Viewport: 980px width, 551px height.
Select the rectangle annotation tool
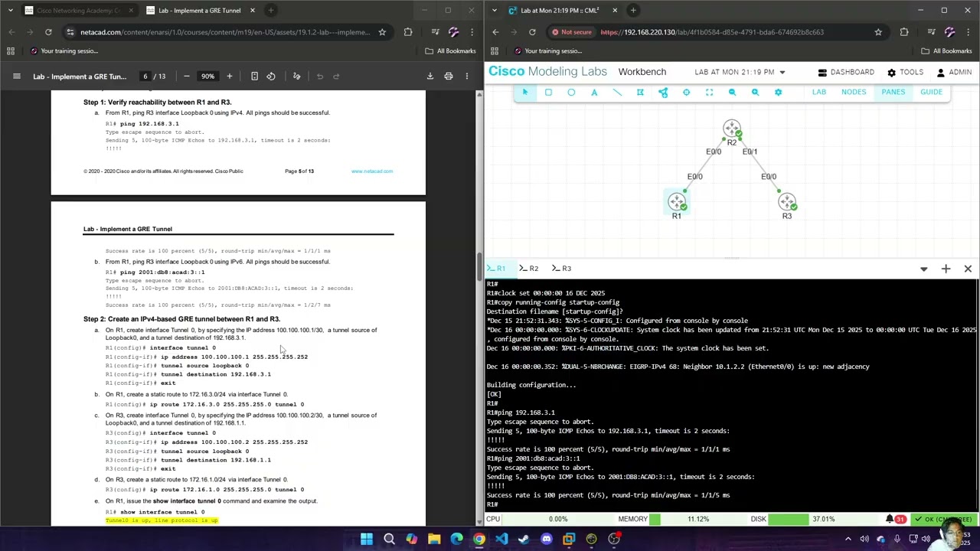[x=548, y=92]
